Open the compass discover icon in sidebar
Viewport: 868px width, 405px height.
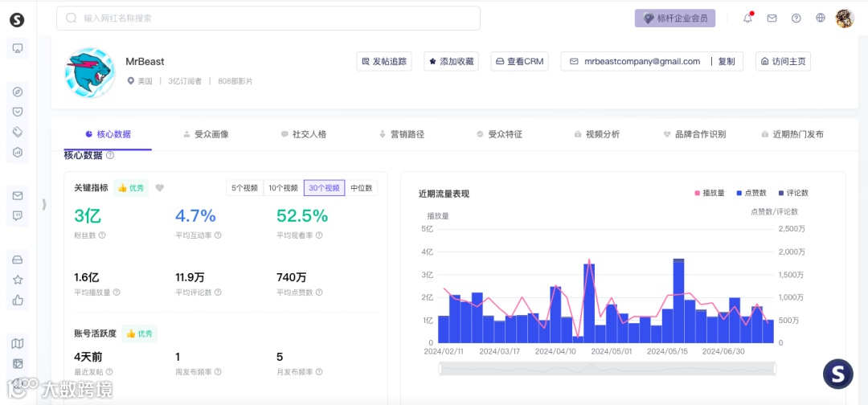pos(17,92)
